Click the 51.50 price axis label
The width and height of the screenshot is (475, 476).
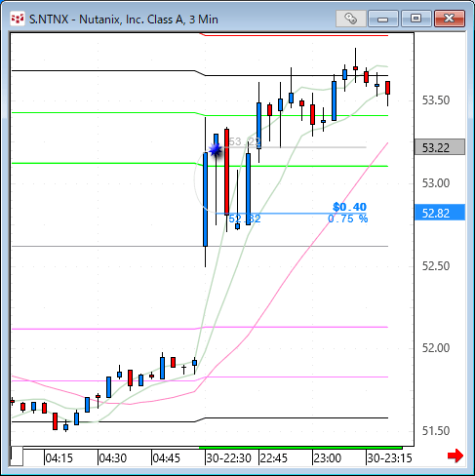tap(436, 431)
